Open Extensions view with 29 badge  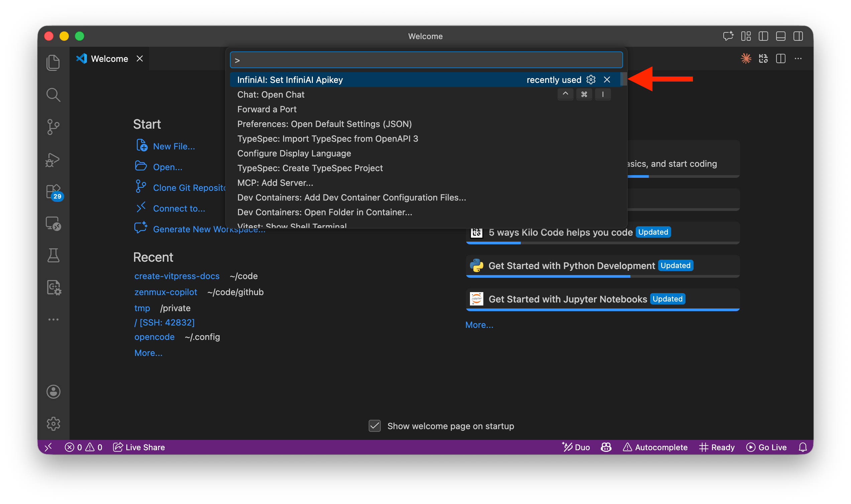pos(53,192)
